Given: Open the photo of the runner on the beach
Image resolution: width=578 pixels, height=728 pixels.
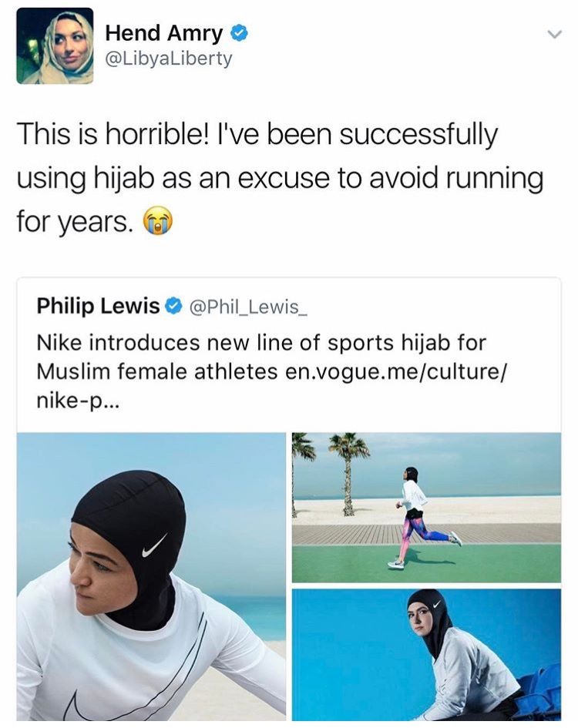Looking at the screenshot, I should [x=426, y=508].
